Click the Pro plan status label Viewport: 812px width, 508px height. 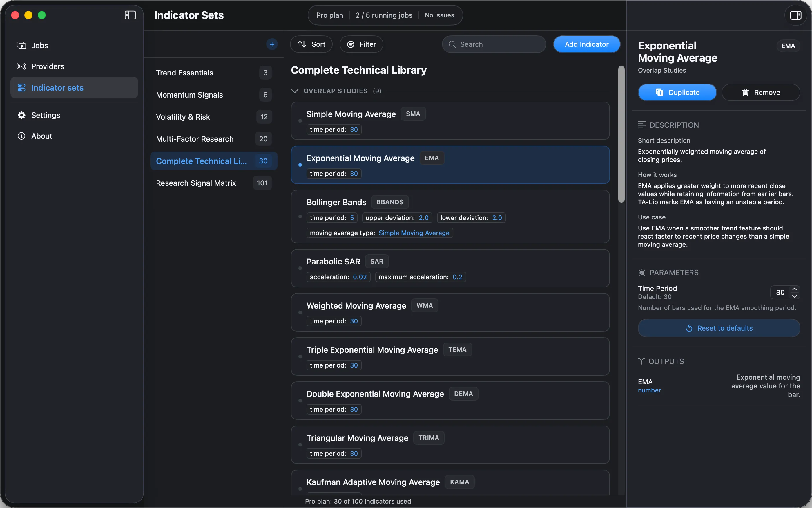click(329, 15)
